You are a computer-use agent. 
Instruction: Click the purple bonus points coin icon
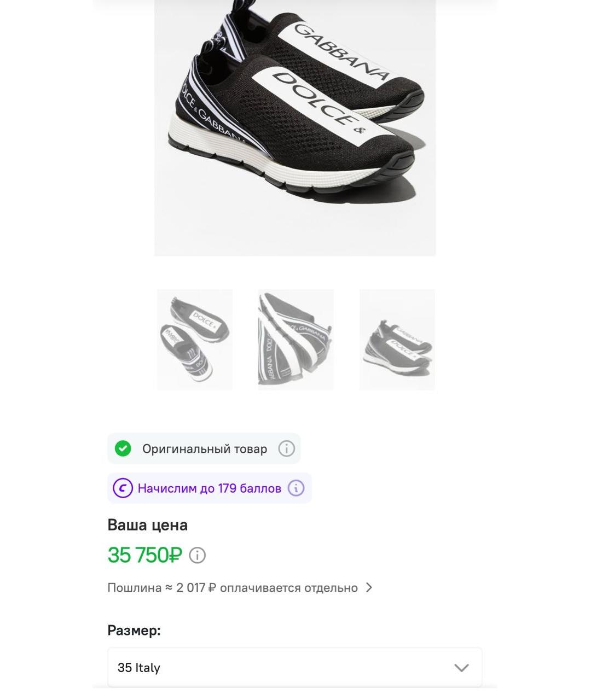(123, 488)
